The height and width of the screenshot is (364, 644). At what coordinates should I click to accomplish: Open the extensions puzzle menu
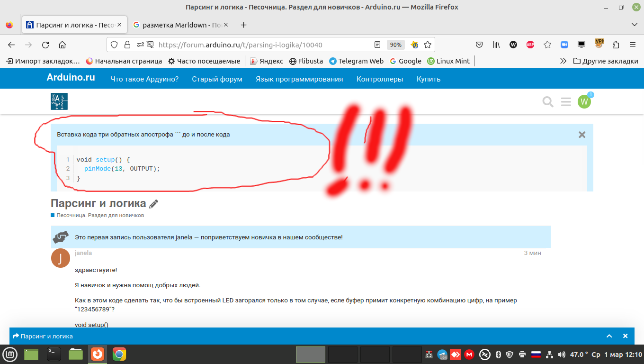[x=616, y=45]
